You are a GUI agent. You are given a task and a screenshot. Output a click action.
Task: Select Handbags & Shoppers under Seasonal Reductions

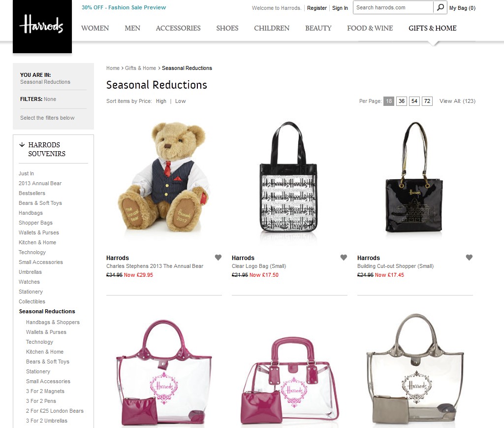pyautogui.click(x=53, y=322)
